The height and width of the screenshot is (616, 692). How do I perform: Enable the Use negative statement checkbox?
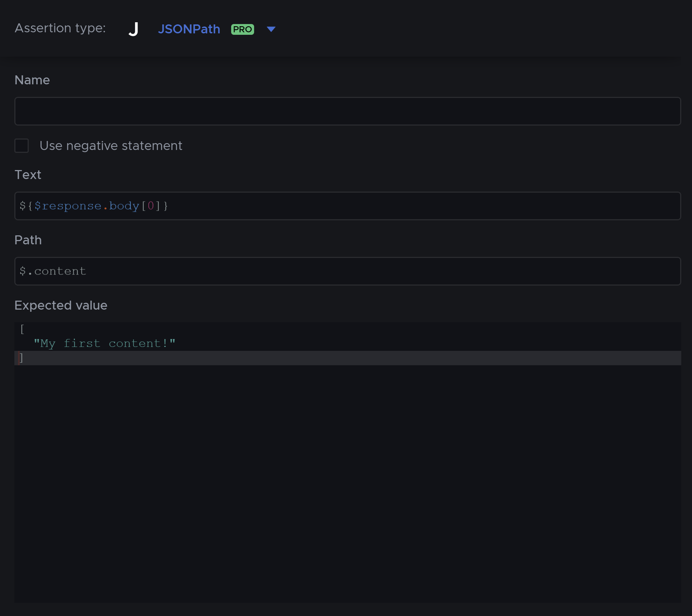point(22,146)
